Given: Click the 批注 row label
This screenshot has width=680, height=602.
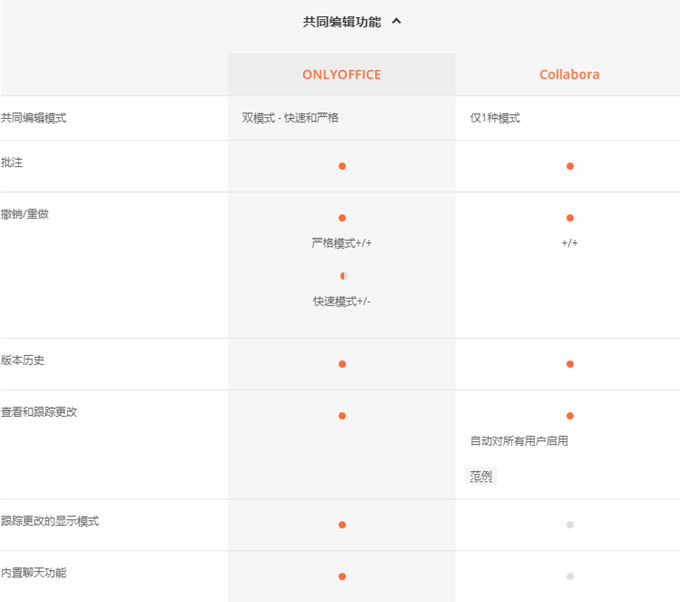Looking at the screenshot, I should click(x=12, y=163).
